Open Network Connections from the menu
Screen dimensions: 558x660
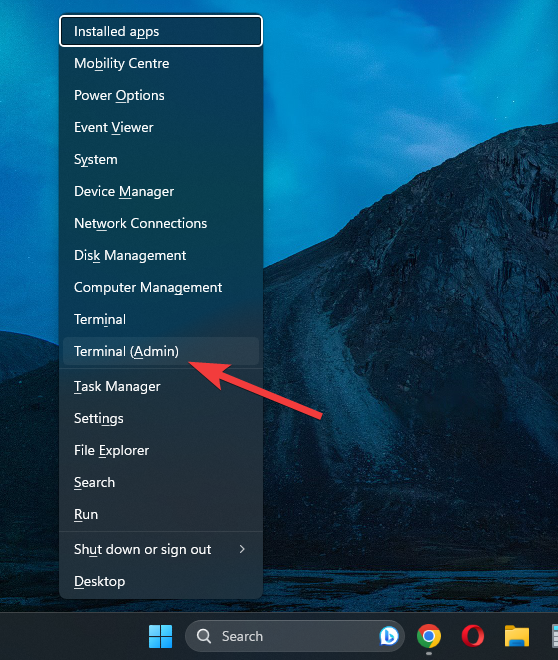(161, 223)
